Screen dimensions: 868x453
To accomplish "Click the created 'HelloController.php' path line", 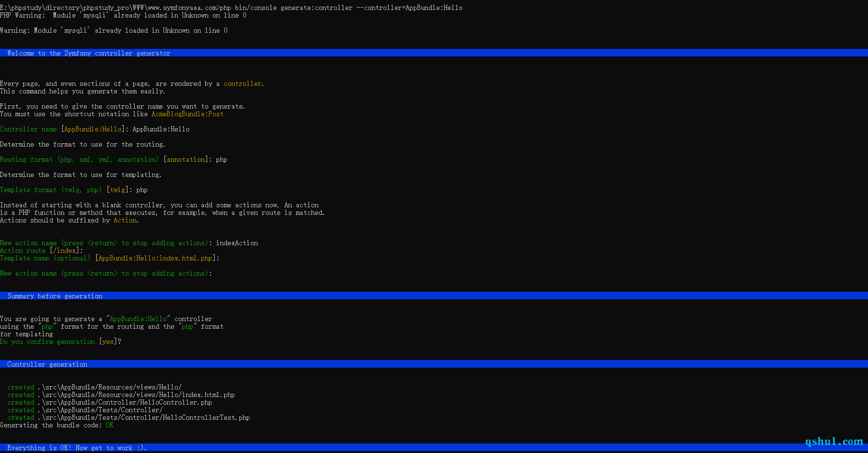I will click(x=110, y=402).
